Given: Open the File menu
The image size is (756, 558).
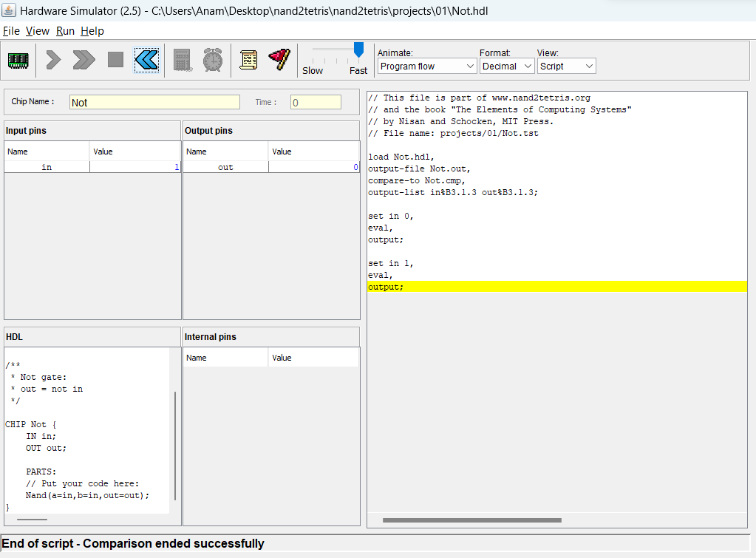Looking at the screenshot, I should (11, 31).
